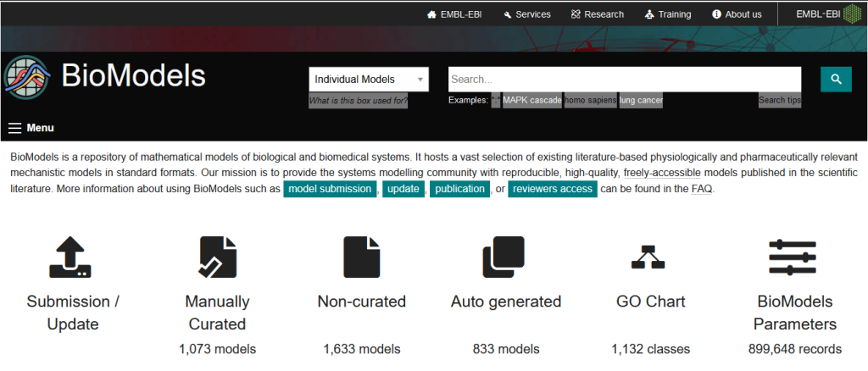Open the hamburger Menu

31,128
